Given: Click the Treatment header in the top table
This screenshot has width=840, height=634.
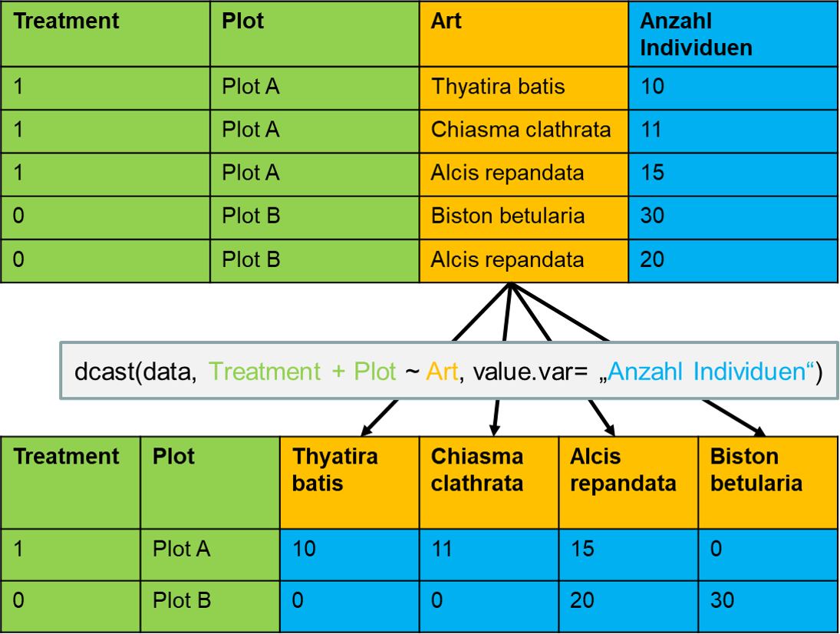Looking at the screenshot, I should [67, 21].
